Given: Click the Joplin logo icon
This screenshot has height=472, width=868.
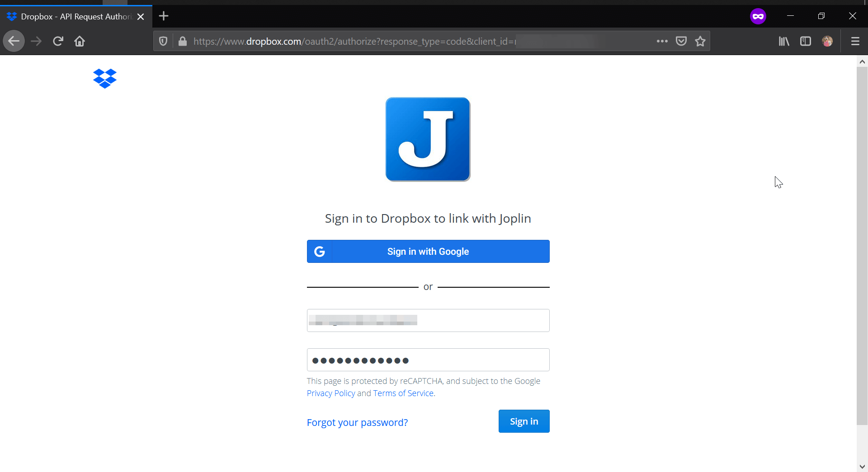Looking at the screenshot, I should (x=428, y=139).
